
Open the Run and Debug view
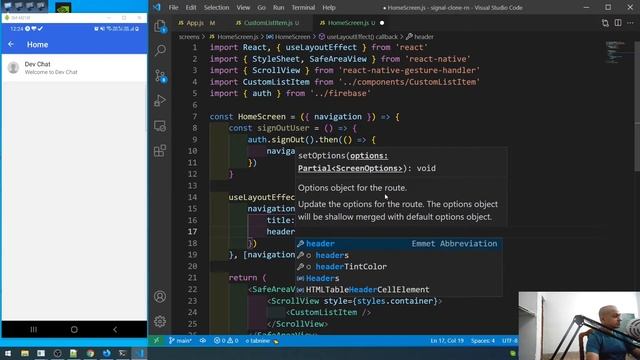tap(160, 100)
